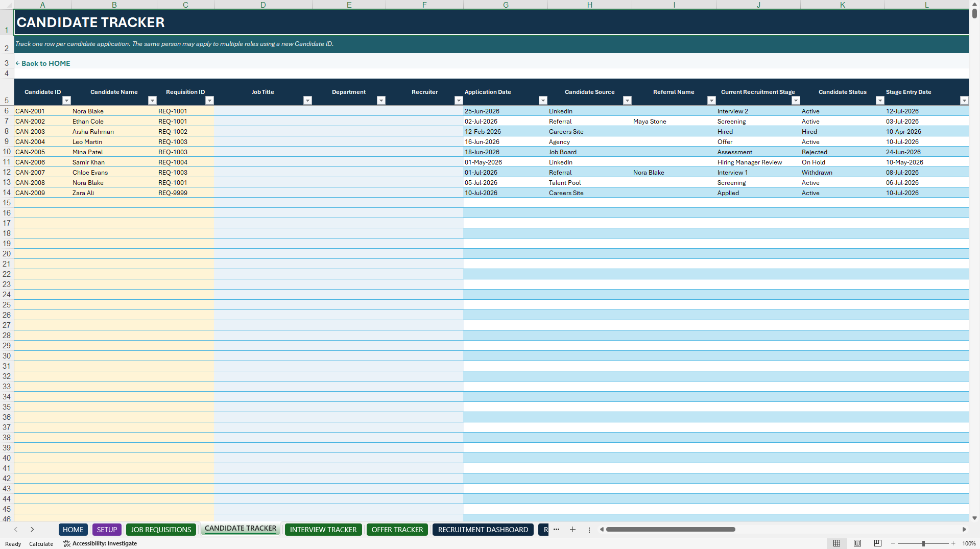The width and height of the screenshot is (980, 549).
Task: Click the 10-Apr-2026 stage entry date
Action: coord(927,131)
